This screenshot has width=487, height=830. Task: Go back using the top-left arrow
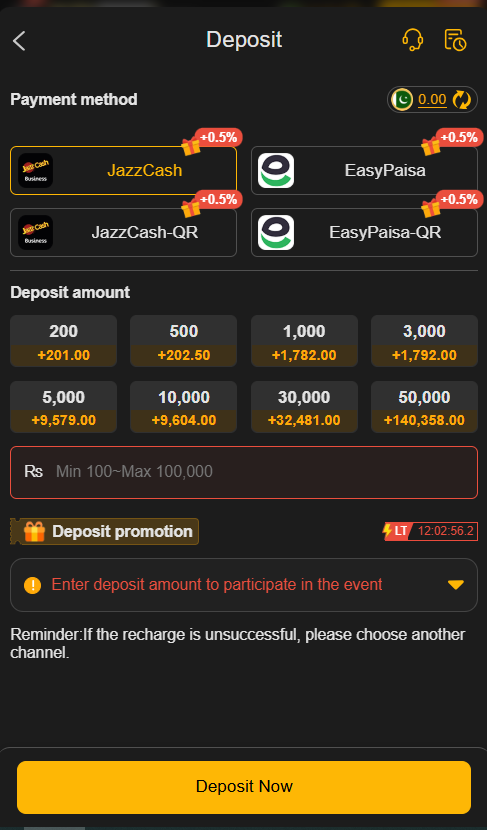pyautogui.click(x=19, y=41)
